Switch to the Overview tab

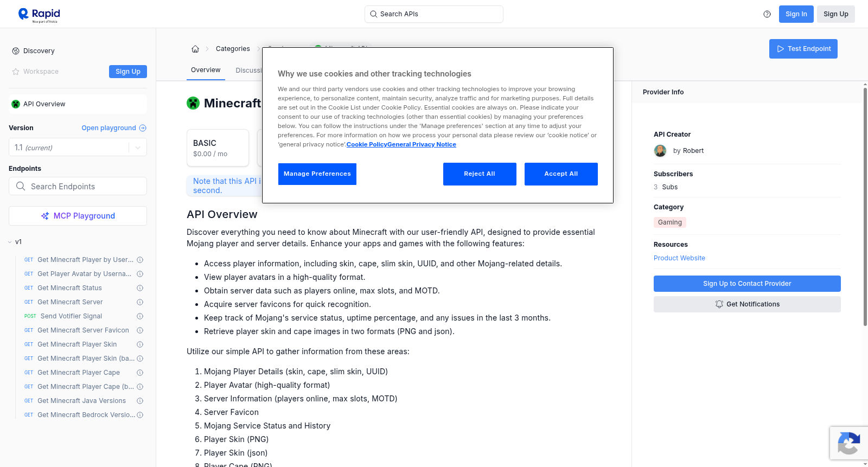point(206,70)
